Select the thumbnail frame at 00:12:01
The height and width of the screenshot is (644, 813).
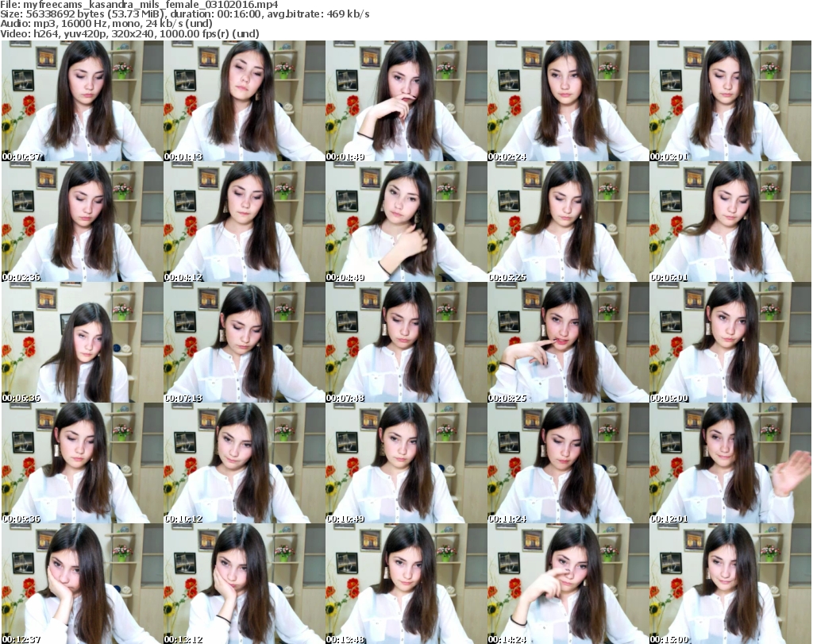(730, 464)
